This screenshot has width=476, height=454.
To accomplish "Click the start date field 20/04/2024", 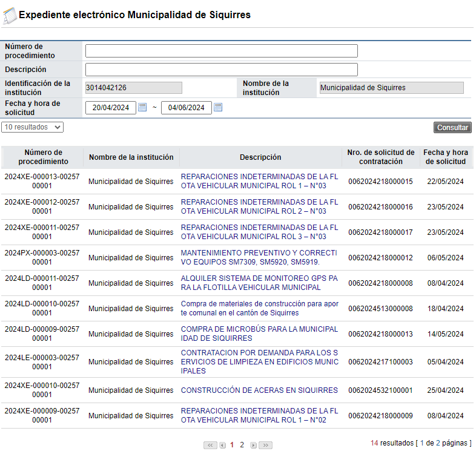I will 110,108.
